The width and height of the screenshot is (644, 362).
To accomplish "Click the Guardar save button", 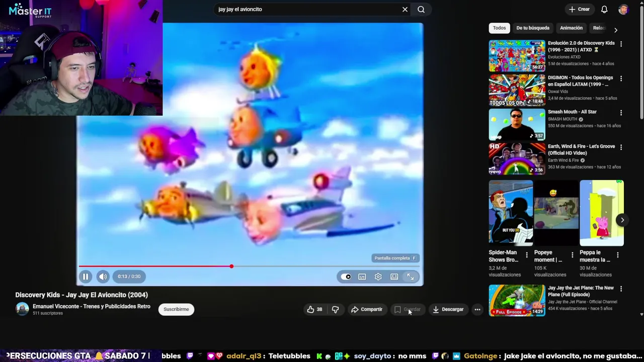I will (x=408, y=310).
